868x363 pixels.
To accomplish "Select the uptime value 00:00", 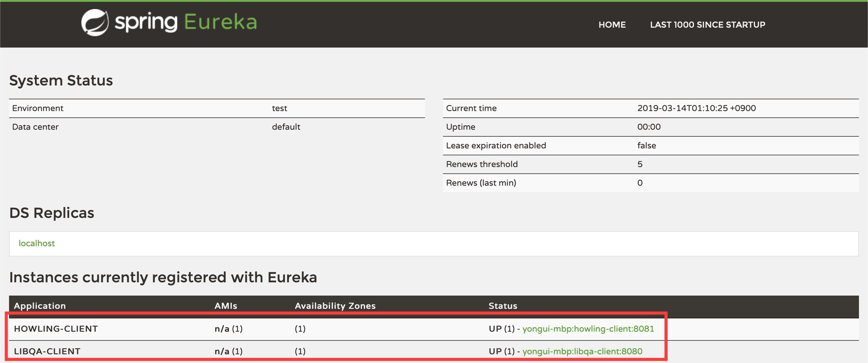I will [x=649, y=127].
